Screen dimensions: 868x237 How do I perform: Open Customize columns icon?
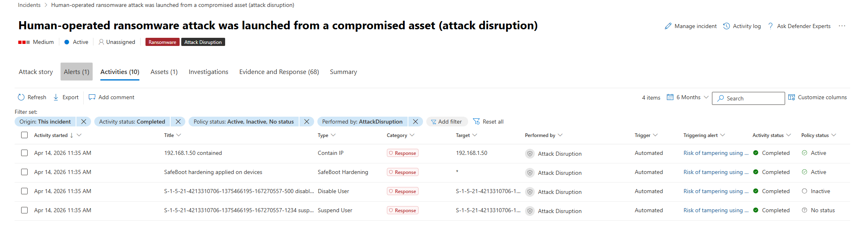click(792, 97)
